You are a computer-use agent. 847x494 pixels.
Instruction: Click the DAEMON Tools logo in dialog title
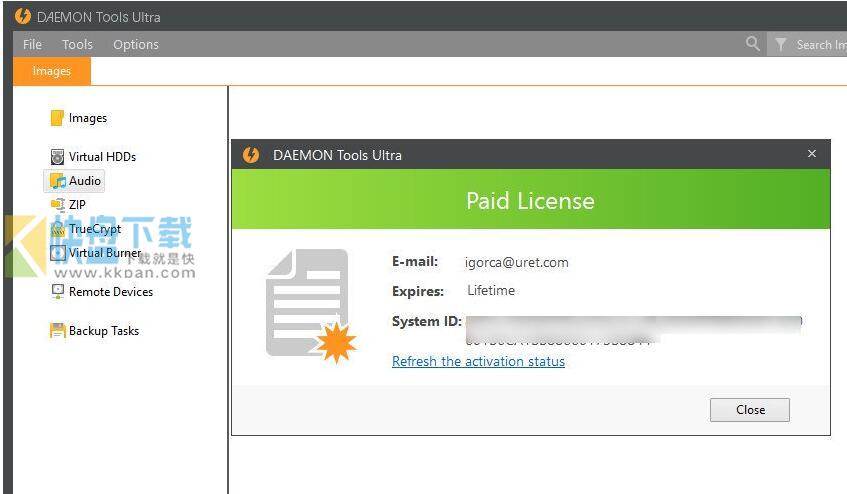coord(251,155)
